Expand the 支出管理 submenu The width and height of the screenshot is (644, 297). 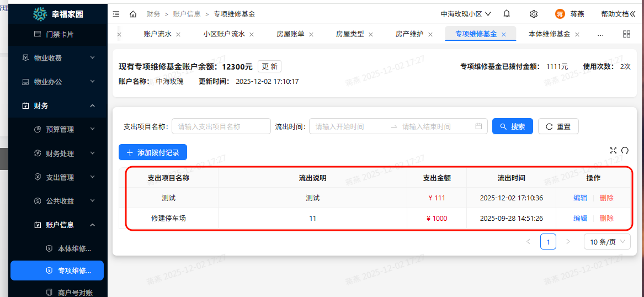click(x=57, y=177)
